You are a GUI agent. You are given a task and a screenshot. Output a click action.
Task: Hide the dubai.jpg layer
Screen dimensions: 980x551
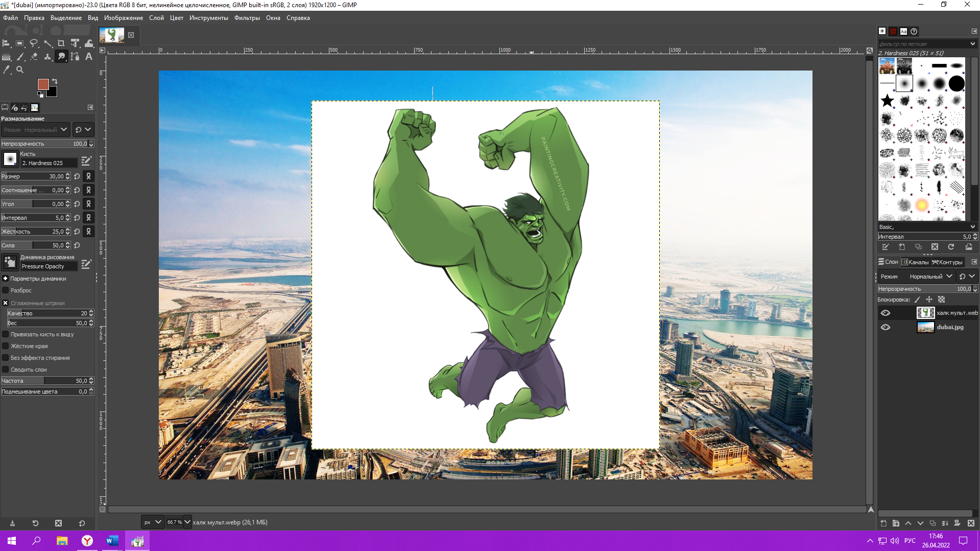point(886,328)
